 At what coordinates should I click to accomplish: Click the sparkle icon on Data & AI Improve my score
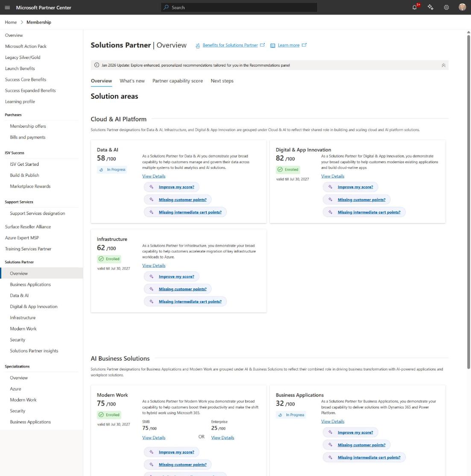point(151,187)
